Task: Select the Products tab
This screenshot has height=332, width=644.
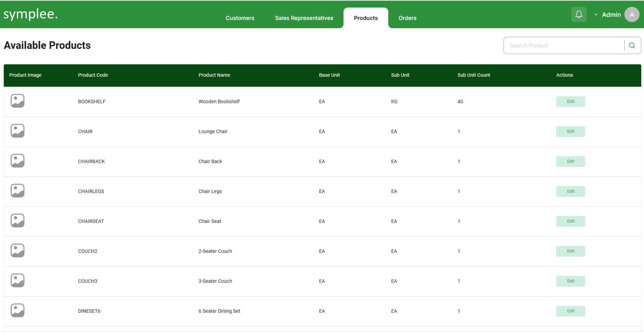Action: click(x=366, y=18)
